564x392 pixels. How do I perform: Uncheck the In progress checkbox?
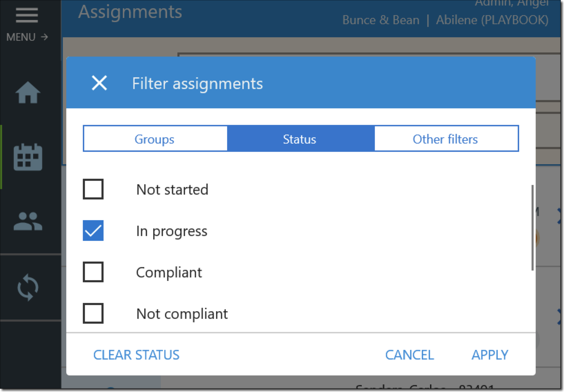point(93,231)
